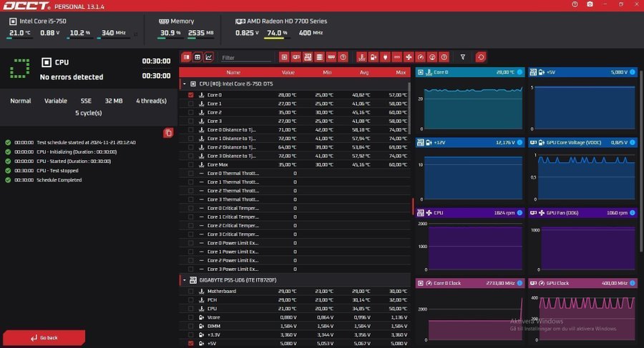Click the GPU Fan (006) graph header

coord(582,212)
